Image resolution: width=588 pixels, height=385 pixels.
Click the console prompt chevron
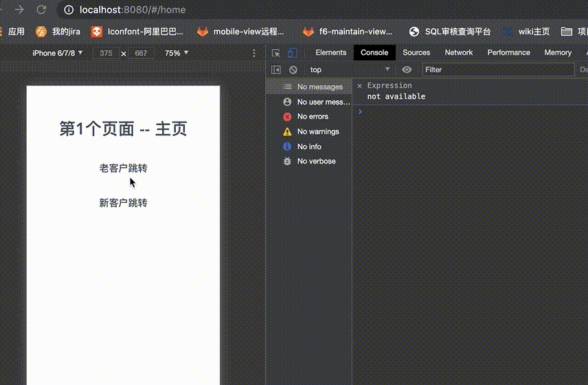pyautogui.click(x=360, y=111)
